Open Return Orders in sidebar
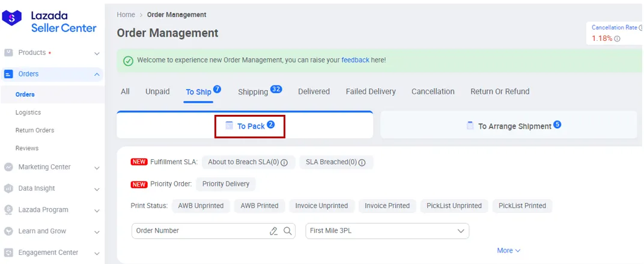Image resolution: width=644 pixels, height=264 pixels. pos(35,130)
